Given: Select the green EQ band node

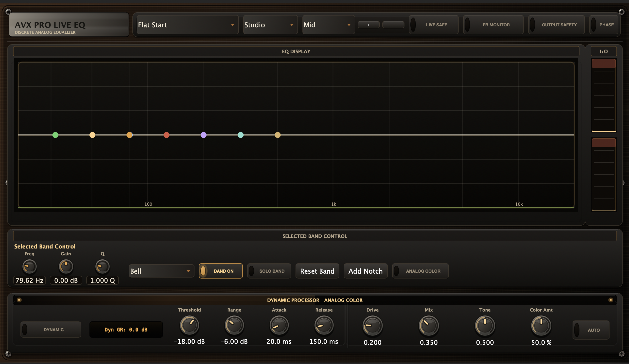Looking at the screenshot, I should [x=55, y=135].
